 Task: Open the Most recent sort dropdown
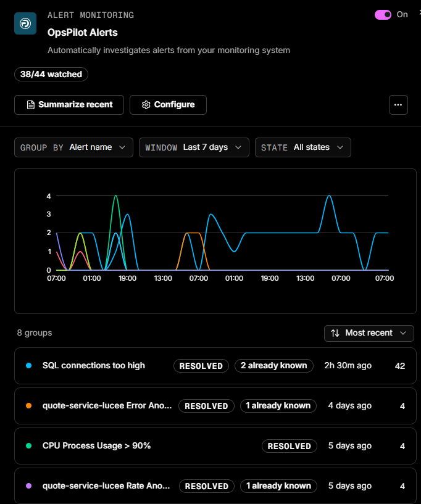tap(369, 333)
